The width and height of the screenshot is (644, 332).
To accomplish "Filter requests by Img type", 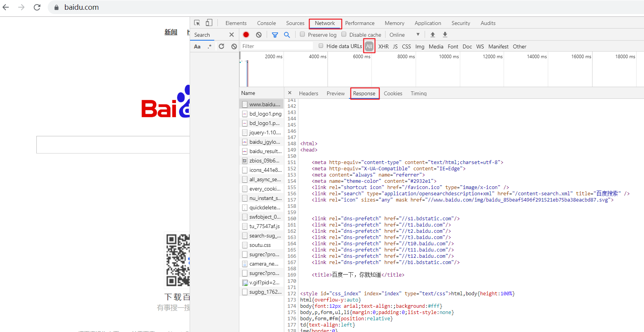I will pos(420,46).
